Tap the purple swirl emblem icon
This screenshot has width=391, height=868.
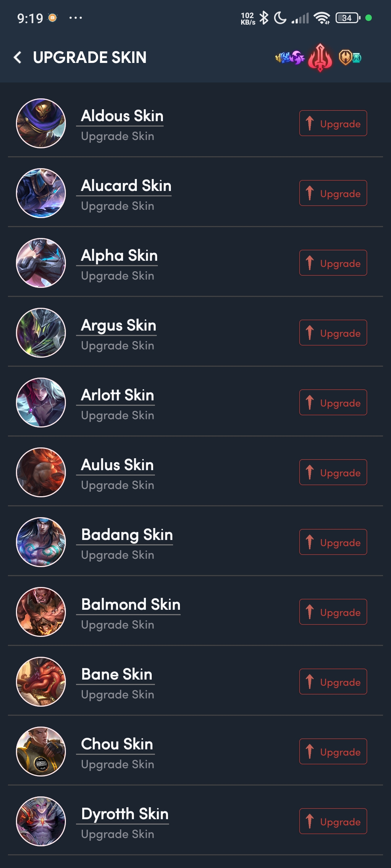[x=297, y=58]
